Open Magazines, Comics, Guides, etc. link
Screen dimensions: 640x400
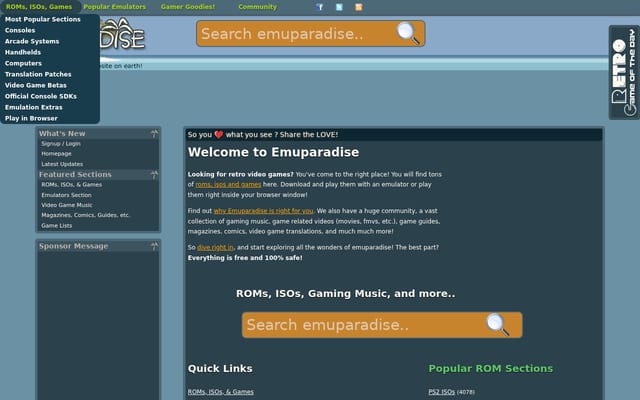(x=85, y=215)
